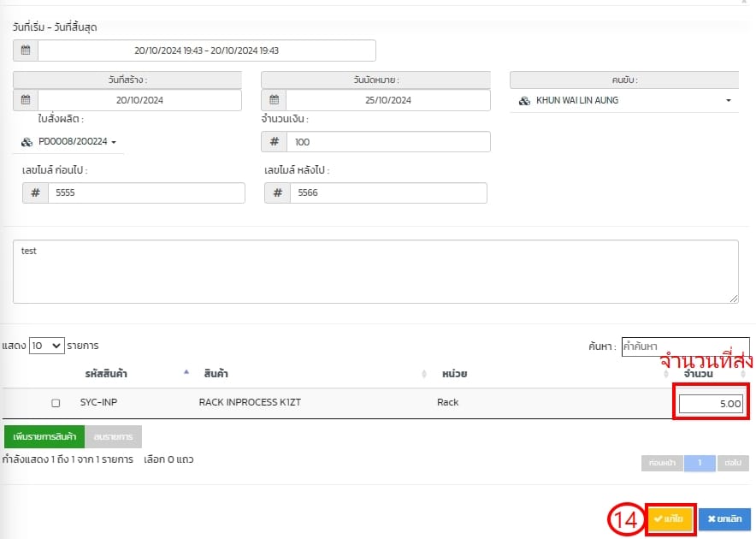Screen dimensions: 756x539
Task: Click the close X at top right corner
Action: (741, 3)
